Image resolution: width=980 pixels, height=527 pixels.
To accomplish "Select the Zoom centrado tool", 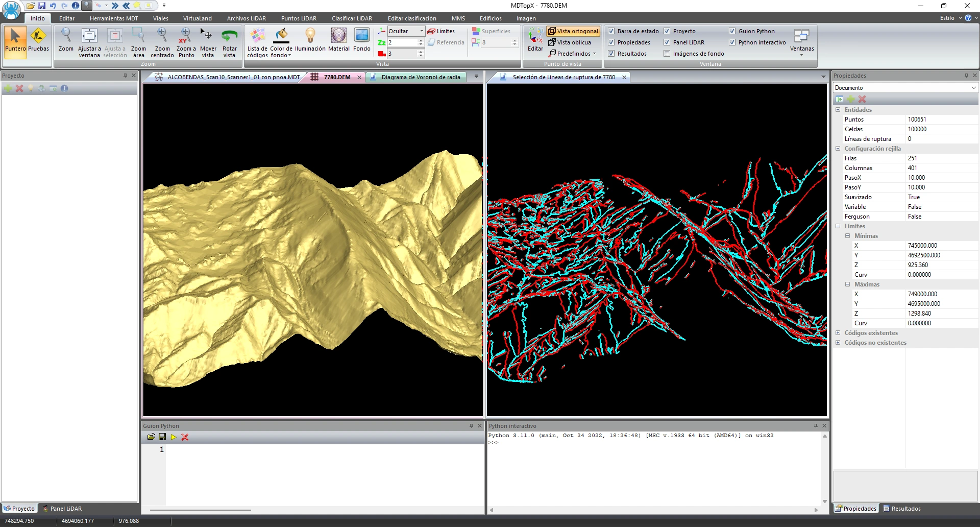I will (x=162, y=42).
